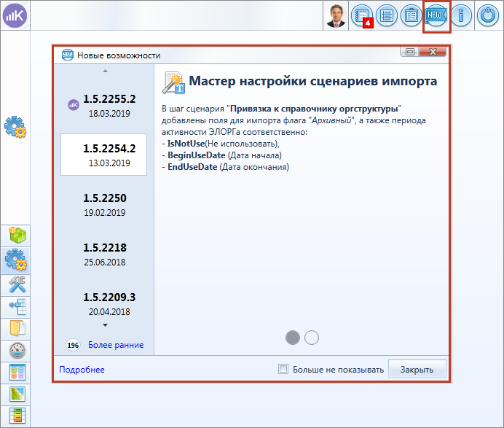Image resolution: width=504 pixels, height=428 pixels.
Task: Check Больше не показывать checkbox
Action: [x=283, y=369]
